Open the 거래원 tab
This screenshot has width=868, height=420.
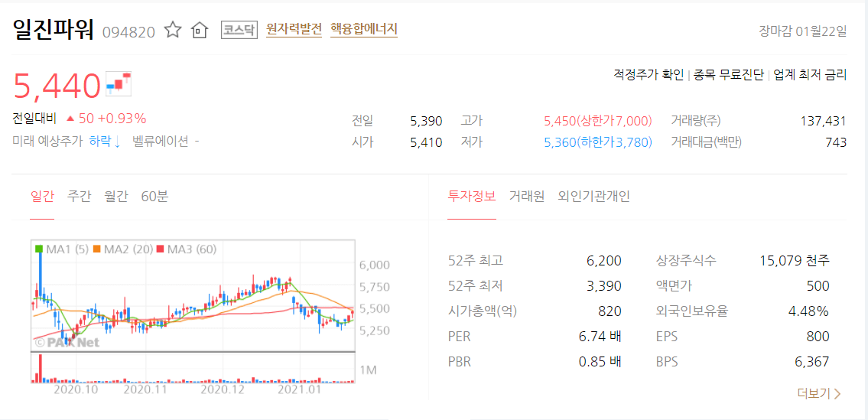tap(527, 196)
